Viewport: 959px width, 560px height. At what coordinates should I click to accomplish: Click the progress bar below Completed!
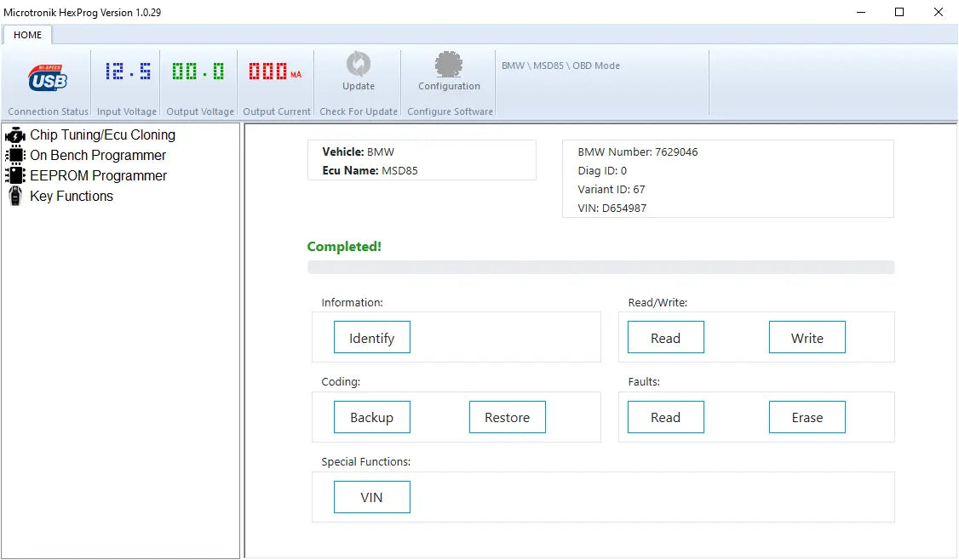point(600,267)
